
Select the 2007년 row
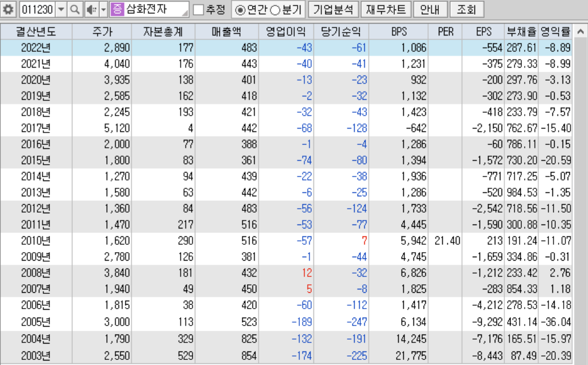pos(286,289)
